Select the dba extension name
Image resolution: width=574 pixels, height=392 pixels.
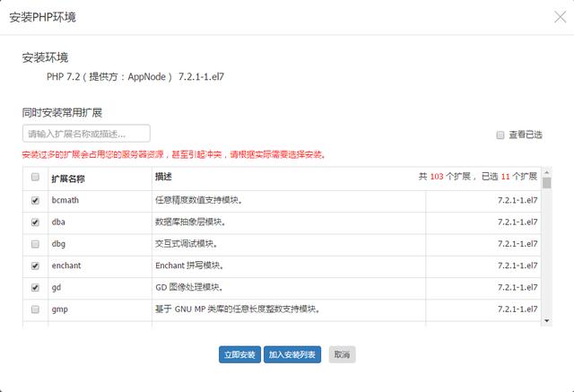(58, 222)
